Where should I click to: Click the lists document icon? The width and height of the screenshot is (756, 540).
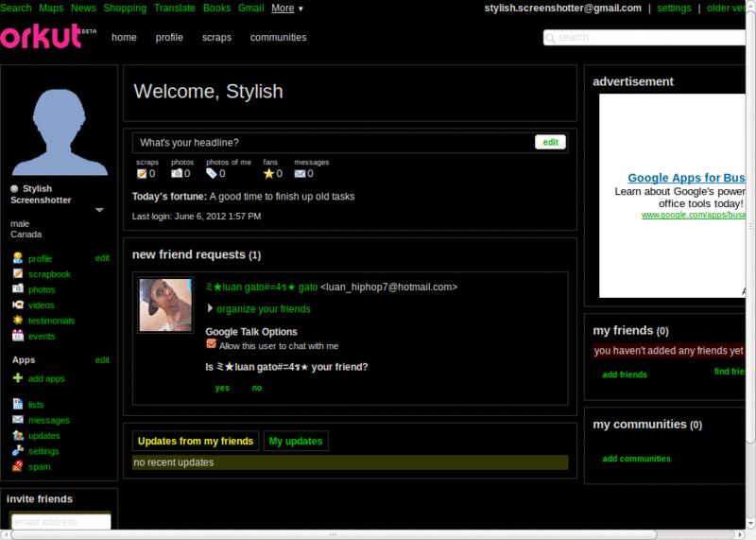[x=18, y=404]
